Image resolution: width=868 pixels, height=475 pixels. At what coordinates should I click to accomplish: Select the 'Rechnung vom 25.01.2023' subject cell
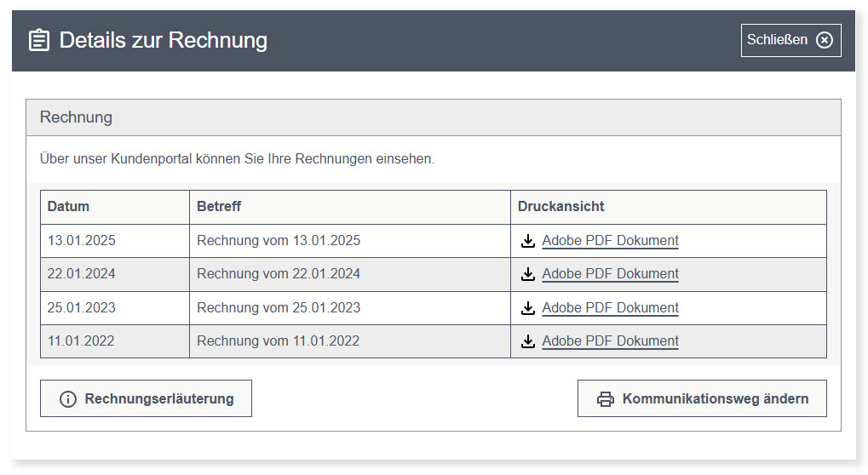click(x=279, y=308)
